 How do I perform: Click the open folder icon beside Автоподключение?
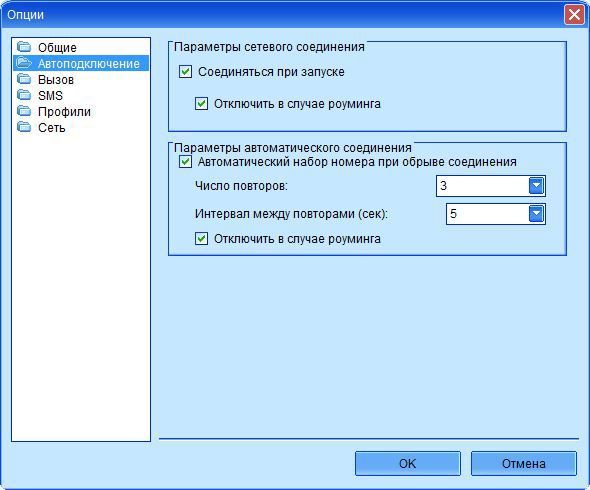click(x=24, y=63)
